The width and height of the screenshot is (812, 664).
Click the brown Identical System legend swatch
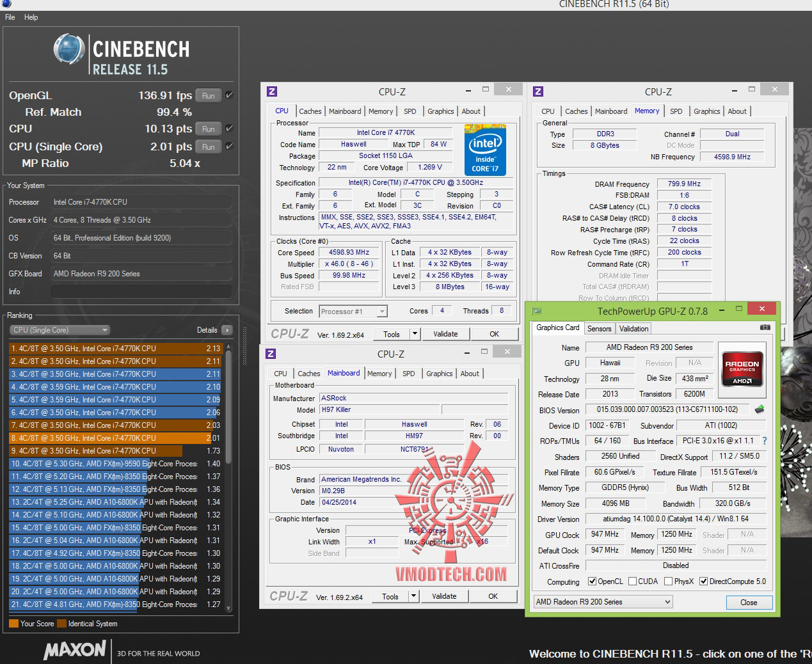point(61,624)
